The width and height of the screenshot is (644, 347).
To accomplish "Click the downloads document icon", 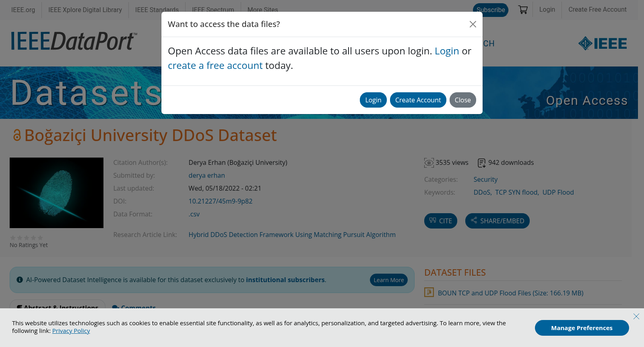I will click(x=481, y=163).
